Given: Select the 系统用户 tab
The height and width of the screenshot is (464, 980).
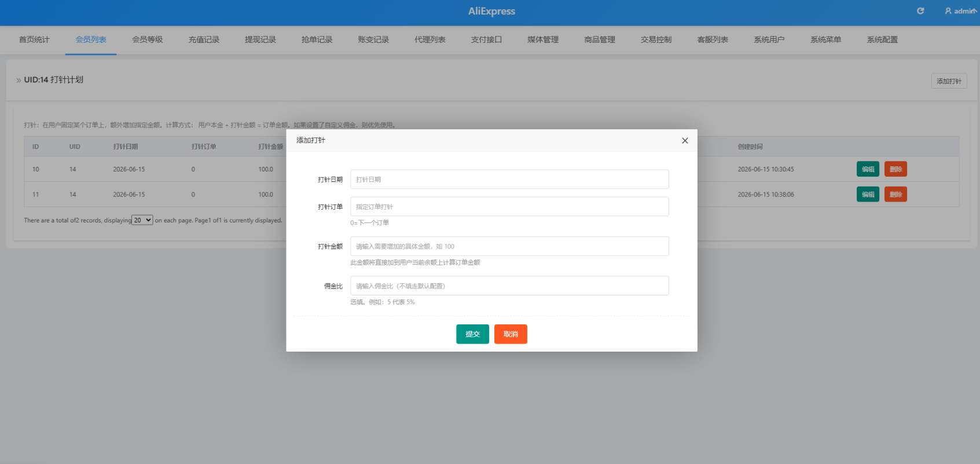Looking at the screenshot, I should coord(769,40).
